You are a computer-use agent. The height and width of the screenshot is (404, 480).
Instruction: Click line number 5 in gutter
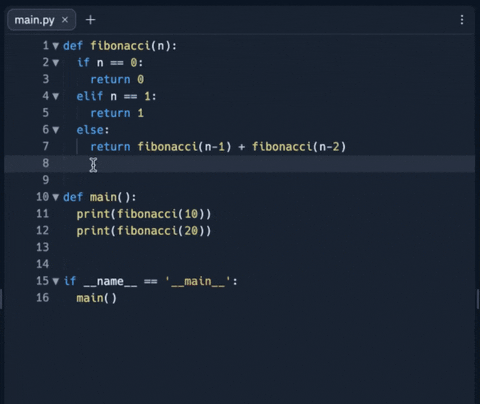(x=46, y=113)
